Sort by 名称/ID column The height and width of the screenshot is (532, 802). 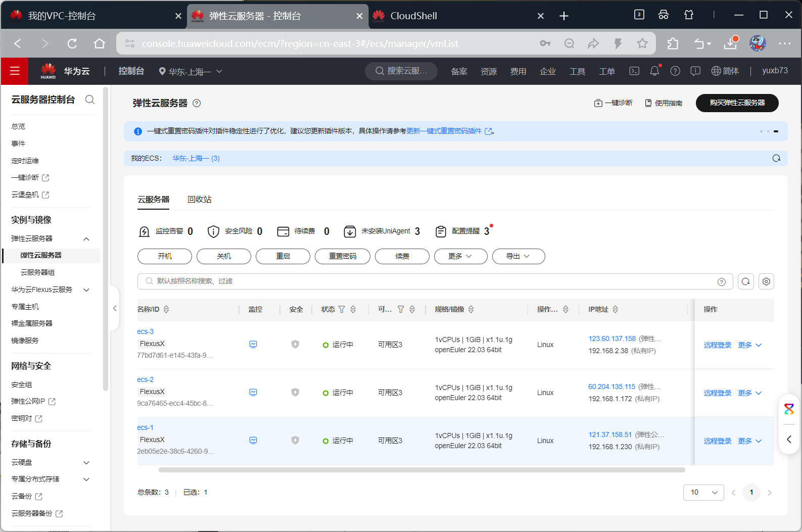coord(166,309)
